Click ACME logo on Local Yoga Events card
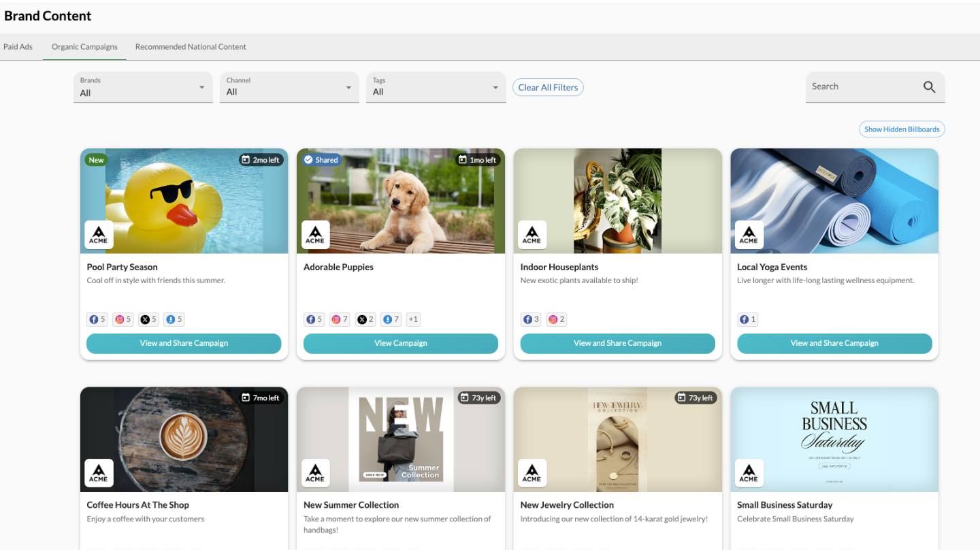The width and height of the screenshot is (980, 550). click(x=749, y=235)
